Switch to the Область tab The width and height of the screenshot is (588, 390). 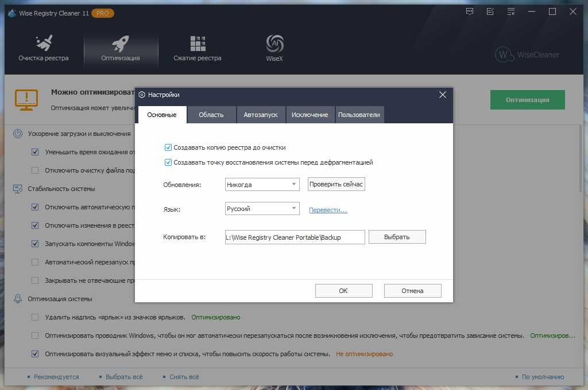(x=211, y=115)
